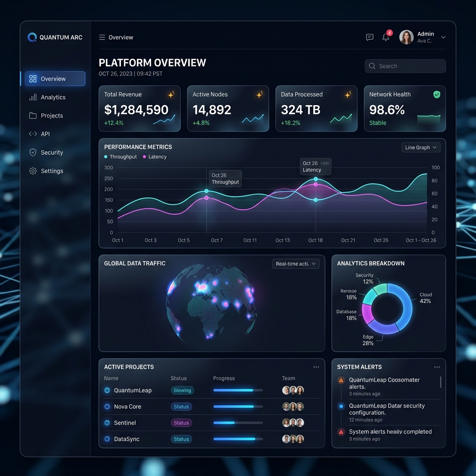Open the Real-time activity dropdown
The height and width of the screenshot is (476, 476).
tap(296, 264)
